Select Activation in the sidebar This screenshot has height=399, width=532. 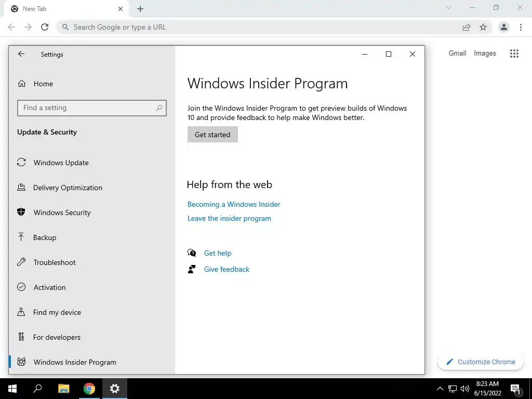pyautogui.click(x=49, y=287)
